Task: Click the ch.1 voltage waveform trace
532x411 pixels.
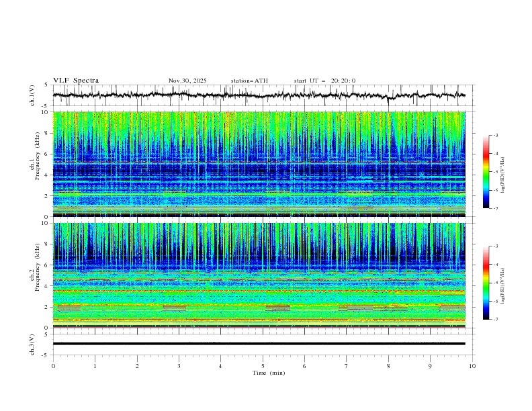Action: point(259,95)
